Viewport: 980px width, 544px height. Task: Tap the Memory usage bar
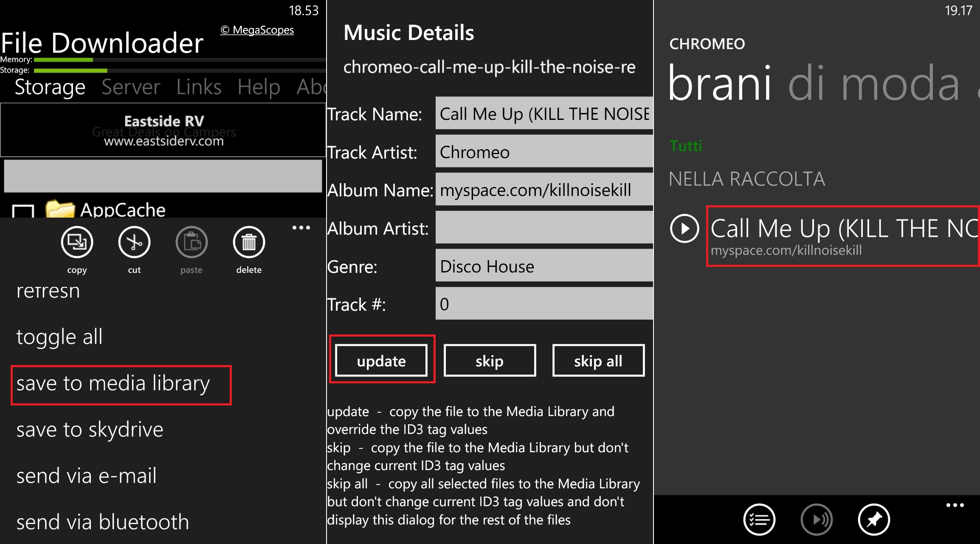tap(180, 60)
